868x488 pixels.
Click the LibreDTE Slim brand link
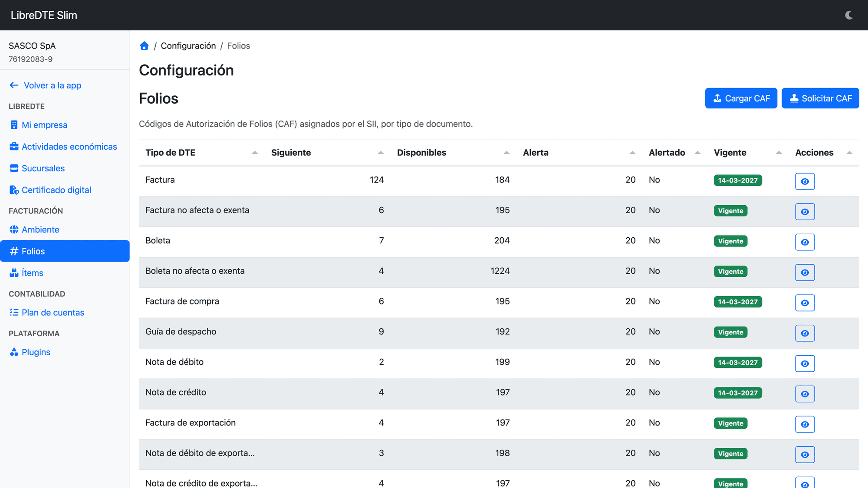(x=44, y=15)
